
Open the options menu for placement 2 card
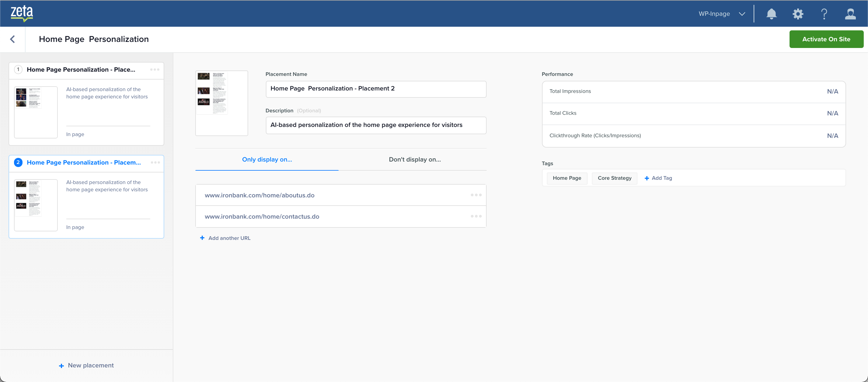point(155,162)
